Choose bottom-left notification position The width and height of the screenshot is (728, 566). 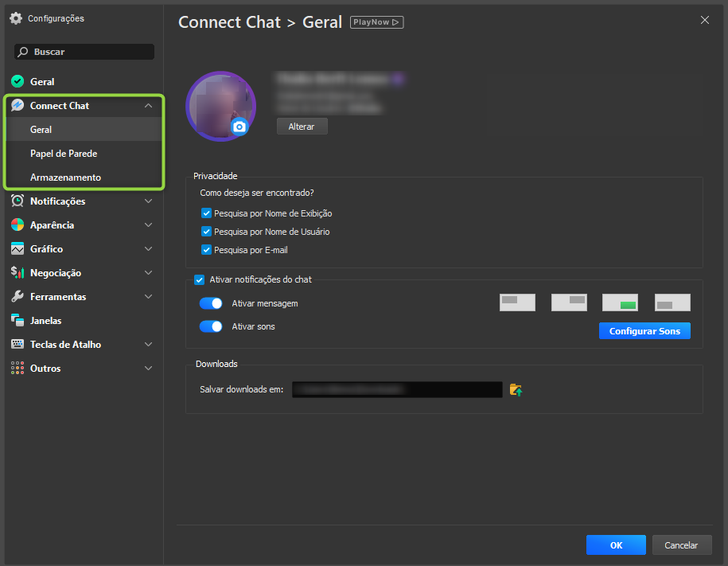(672, 303)
